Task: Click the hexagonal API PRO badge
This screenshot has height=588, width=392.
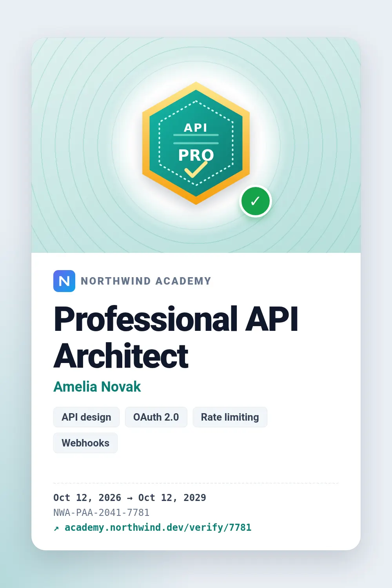Action: click(x=196, y=143)
